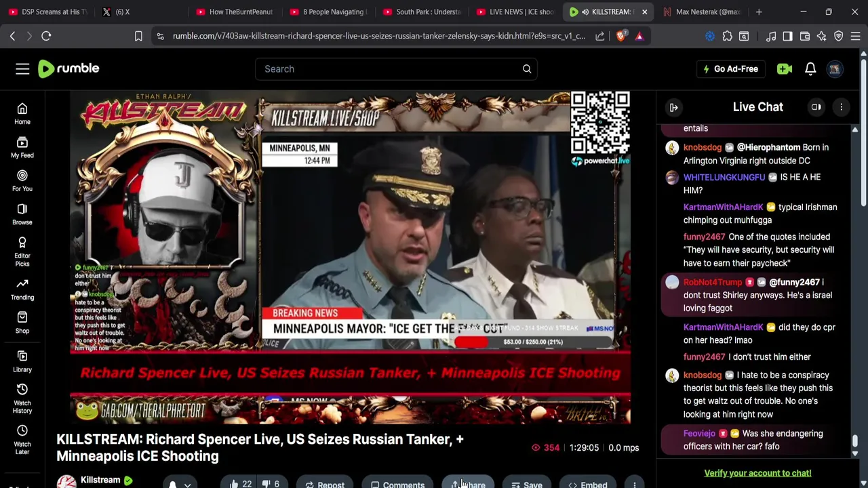Open more options under the video
Viewport: 868px width, 488px height.
click(635, 484)
